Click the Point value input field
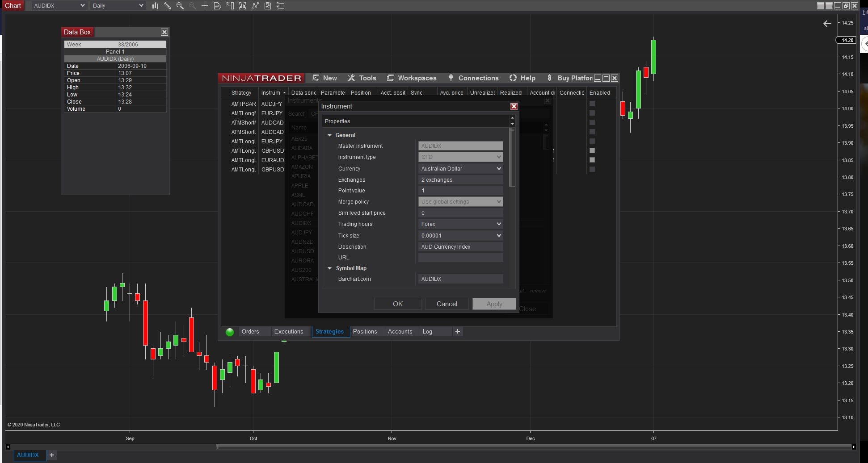Screen dimensions: 868x463 [460, 191]
